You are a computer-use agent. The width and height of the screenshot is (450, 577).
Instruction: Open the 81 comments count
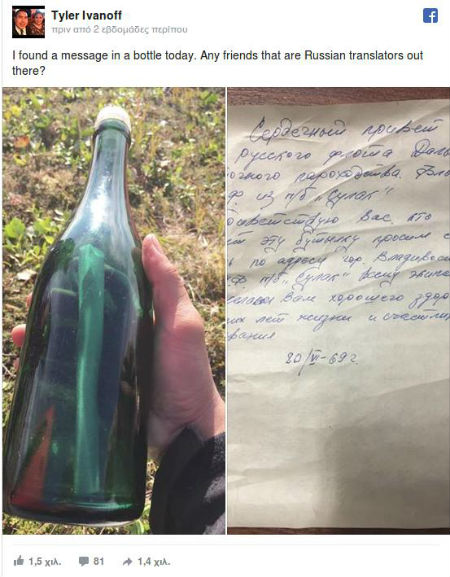[x=99, y=562]
